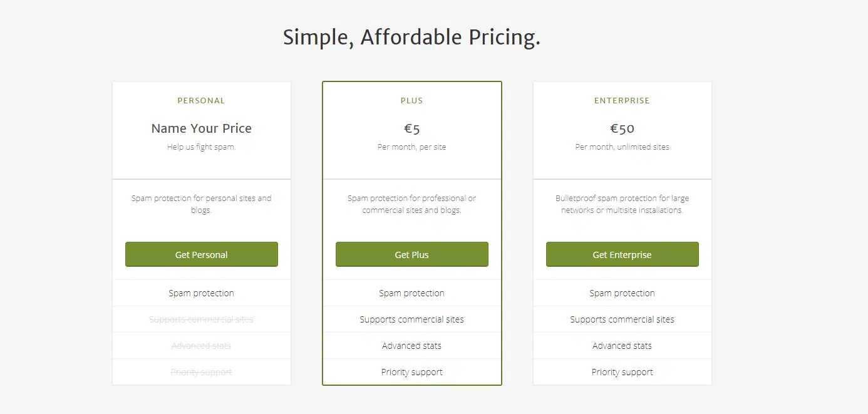Viewport: 868px width, 414px height.
Task: Click the struck-through Priority support row
Action: (201, 372)
